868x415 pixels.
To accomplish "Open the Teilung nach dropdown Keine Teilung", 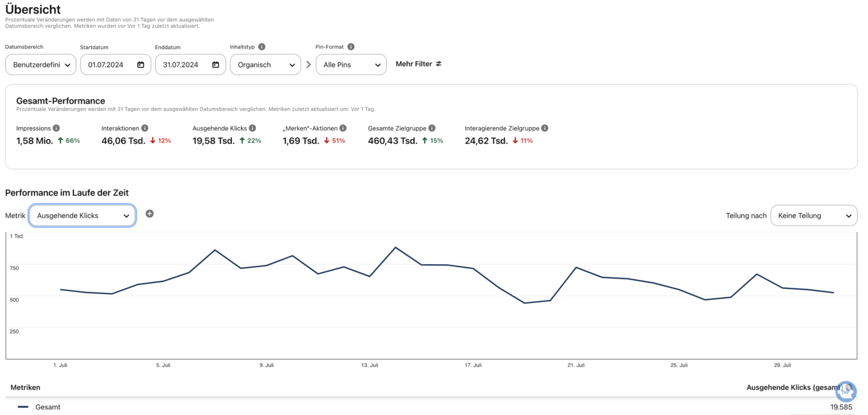I will [814, 216].
